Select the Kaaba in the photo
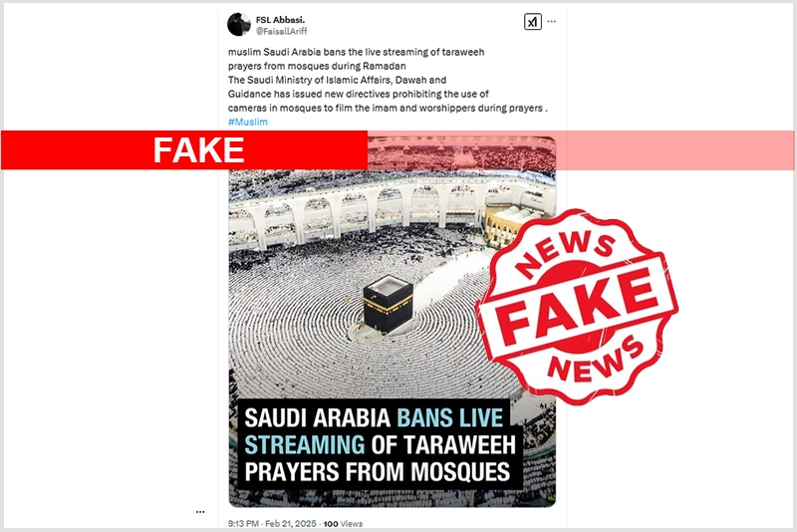 388,304
